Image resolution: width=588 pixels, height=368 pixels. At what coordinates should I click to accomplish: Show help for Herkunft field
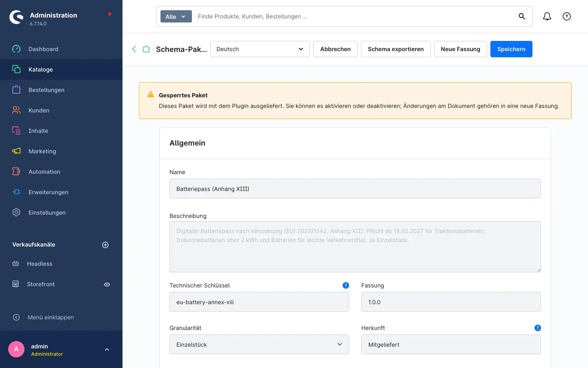[538, 328]
